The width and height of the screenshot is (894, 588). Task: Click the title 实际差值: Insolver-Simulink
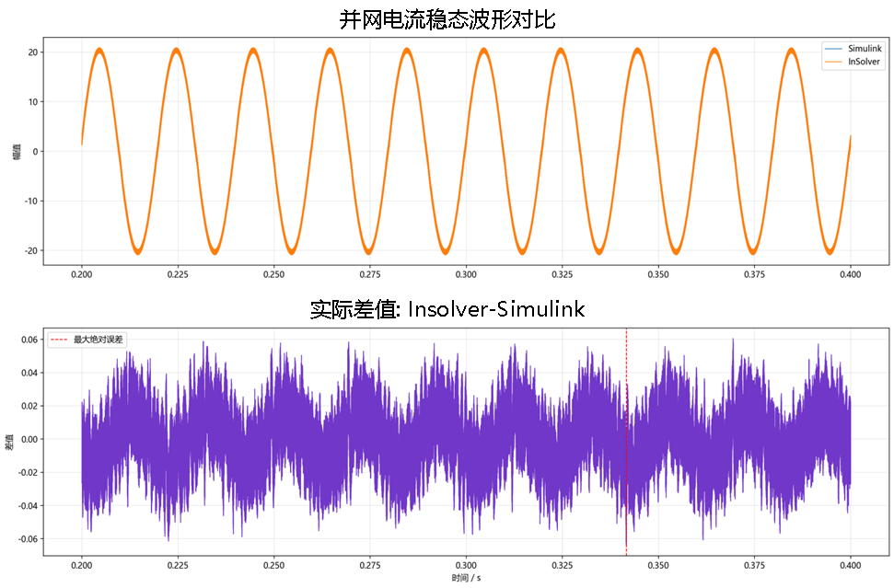point(447,309)
